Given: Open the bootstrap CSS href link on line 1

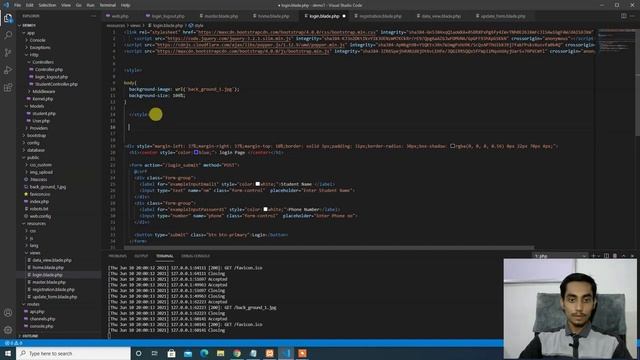Looking at the screenshot, I should point(287,32).
